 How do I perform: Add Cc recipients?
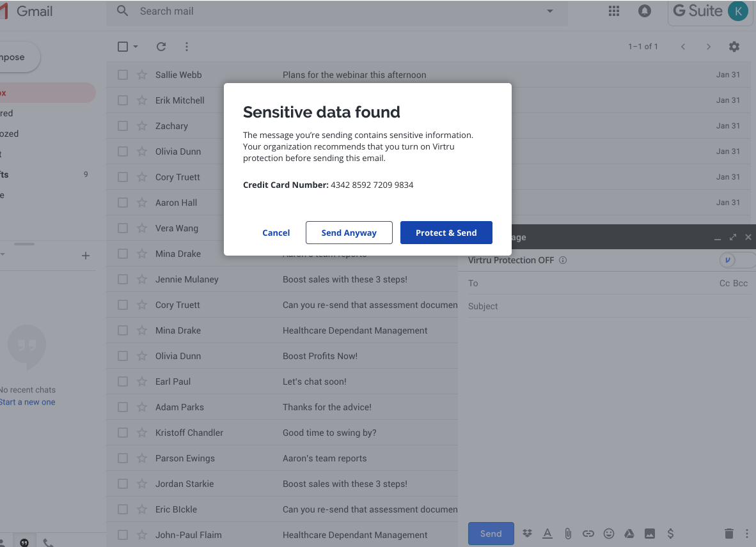click(x=724, y=283)
